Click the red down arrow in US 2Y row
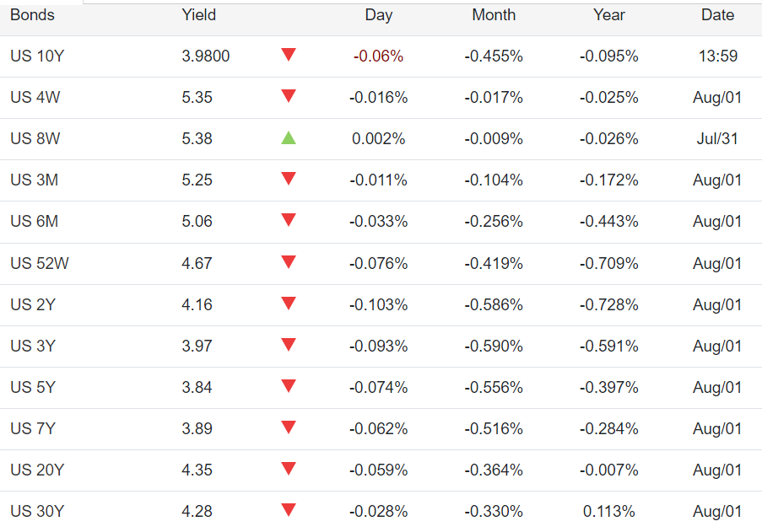This screenshot has height=532, width=762. click(x=289, y=303)
